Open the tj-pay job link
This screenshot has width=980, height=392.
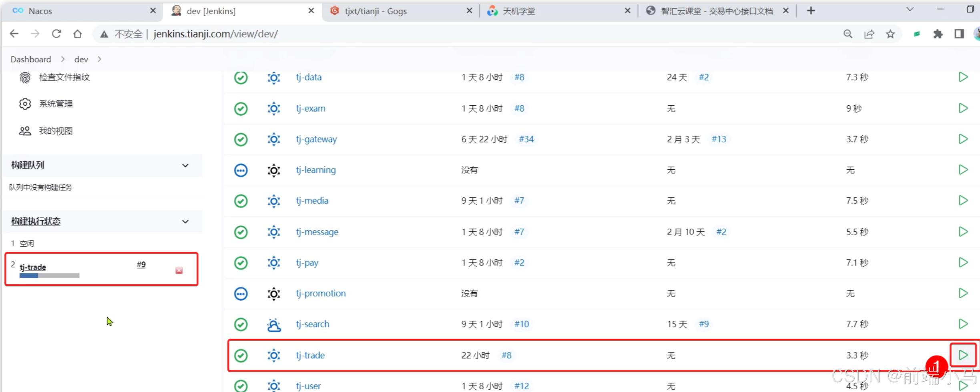coord(307,263)
